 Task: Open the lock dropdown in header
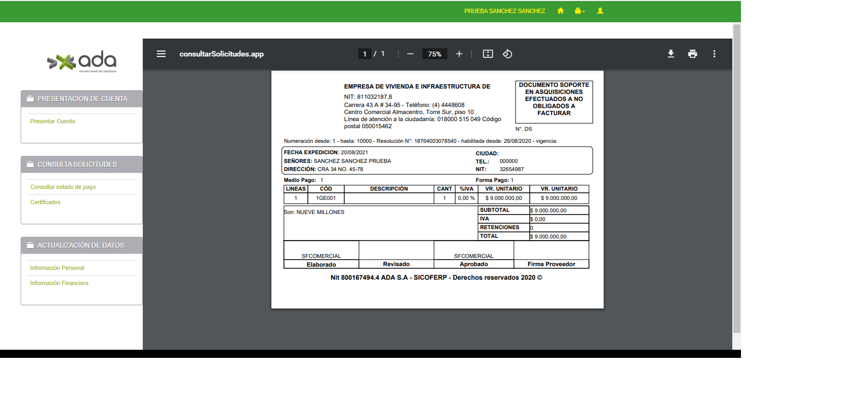pos(580,11)
